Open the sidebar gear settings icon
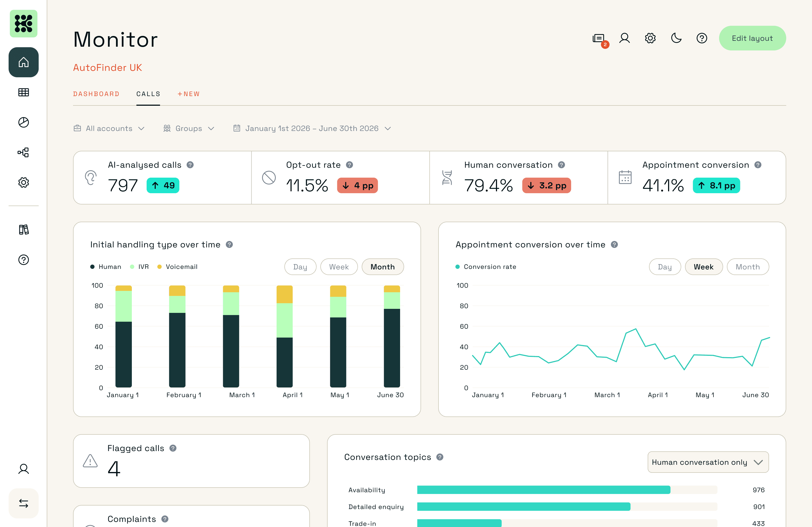The height and width of the screenshot is (527, 812). coord(24,182)
